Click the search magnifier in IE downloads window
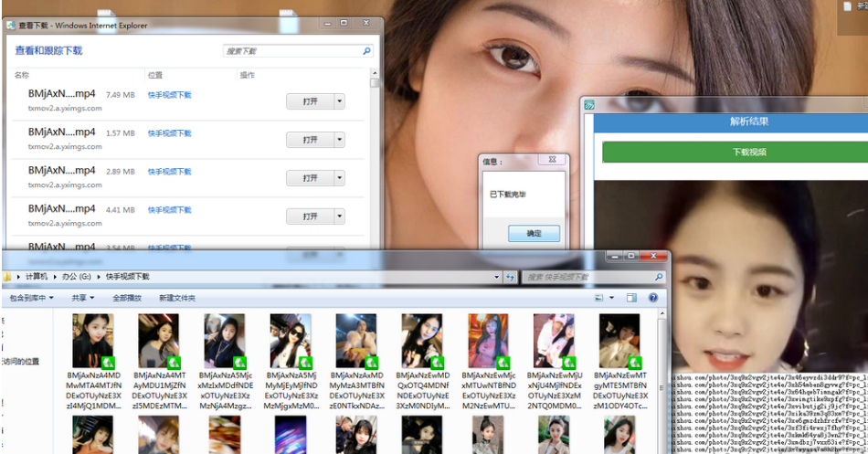The width and height of the screenshot is (868, 454). (x=366, y=51)
